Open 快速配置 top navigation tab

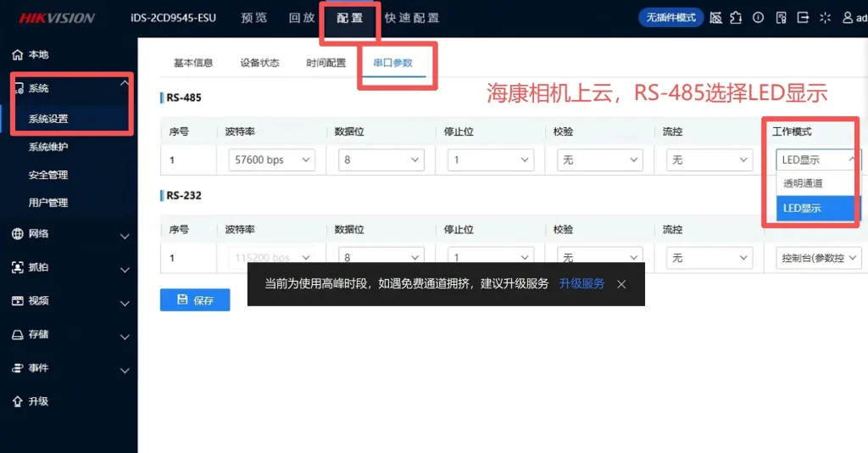pyautogui.click(x=413, y=18)
